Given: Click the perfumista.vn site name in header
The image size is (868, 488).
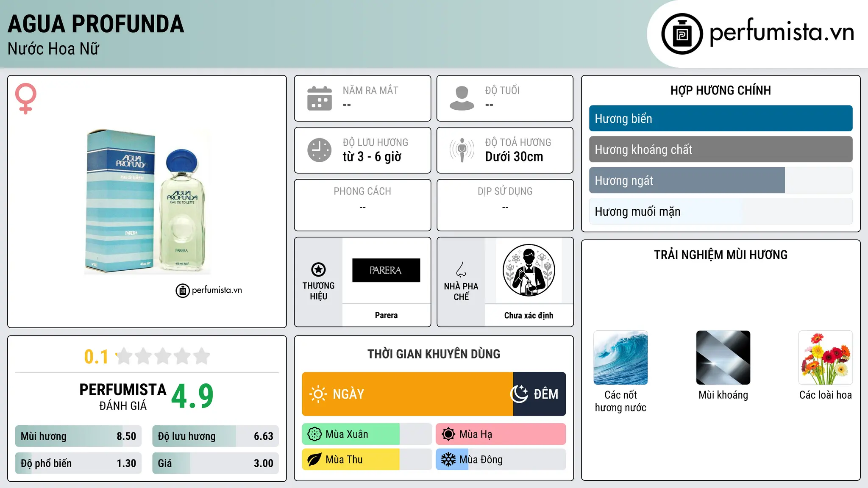Looking at the screenshot, I should coord(782,32).
